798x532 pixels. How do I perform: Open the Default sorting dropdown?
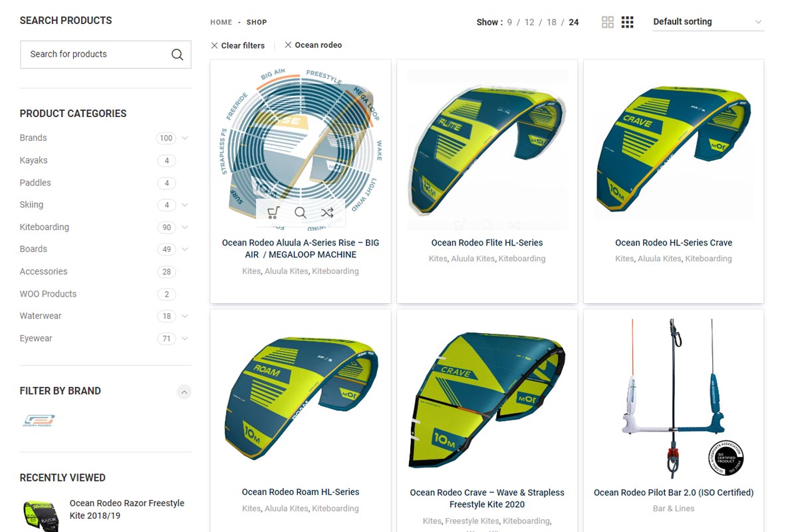[708, 22]
